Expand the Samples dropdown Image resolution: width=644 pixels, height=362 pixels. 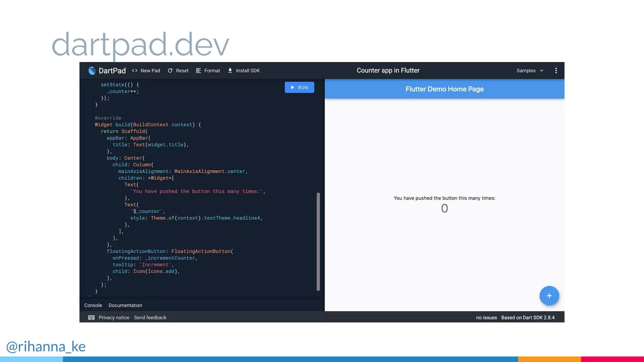pos(526,71)
